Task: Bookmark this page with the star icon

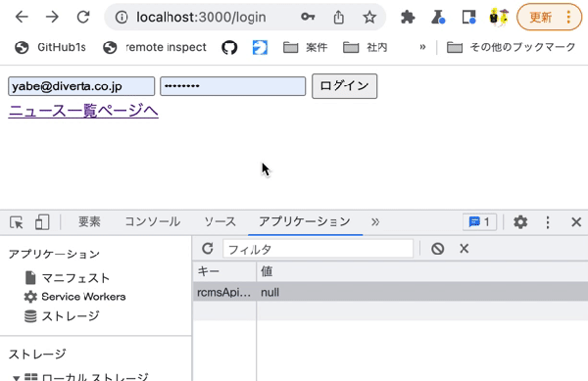Action: [x=369, y=17]
